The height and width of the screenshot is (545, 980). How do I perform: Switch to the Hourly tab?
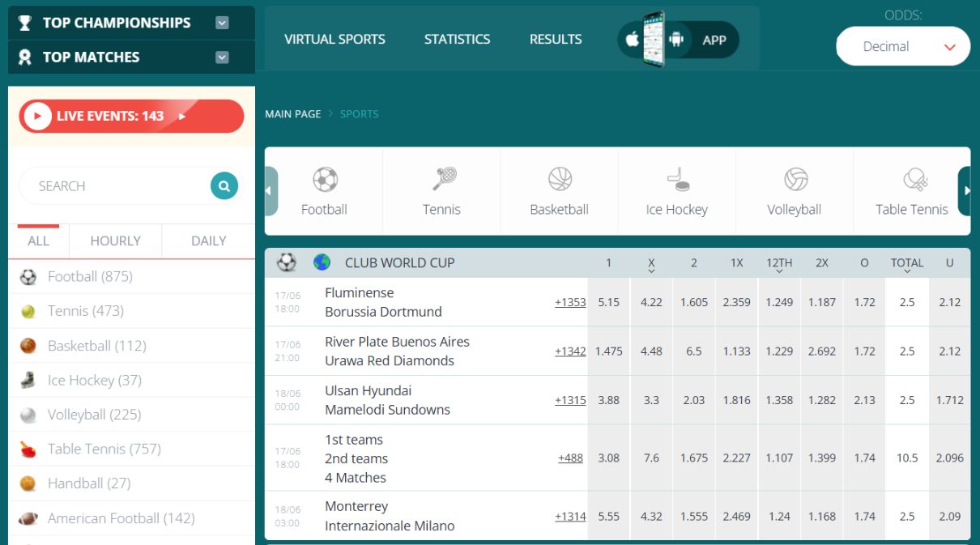click(x=115, y=241)
